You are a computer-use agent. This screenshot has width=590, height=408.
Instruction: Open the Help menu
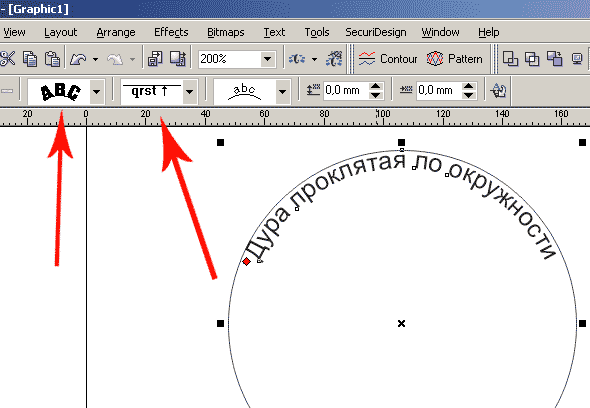[489, 32]
